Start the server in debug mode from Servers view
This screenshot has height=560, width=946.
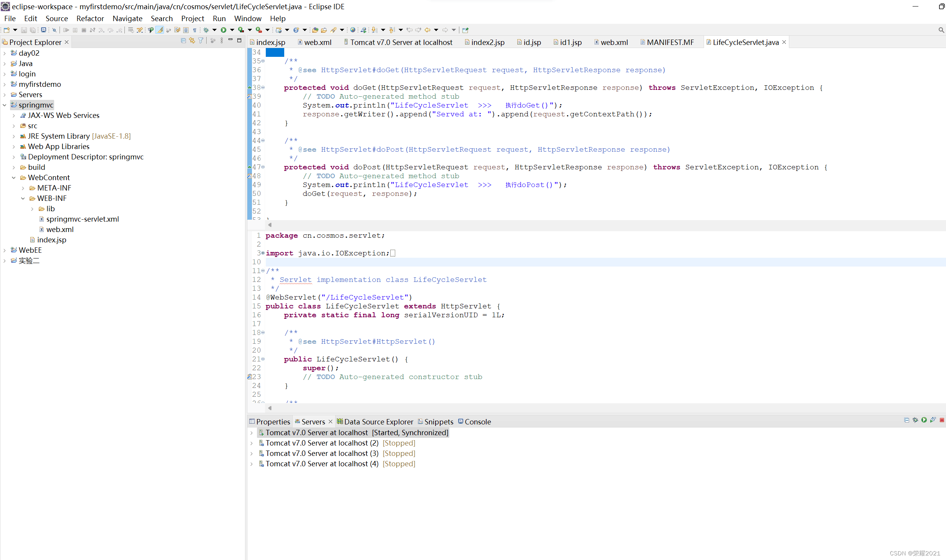click(915, 420)
